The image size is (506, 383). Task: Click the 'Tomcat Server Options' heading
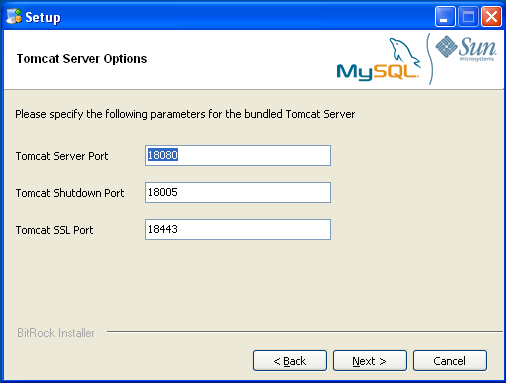tap(82, 59)
